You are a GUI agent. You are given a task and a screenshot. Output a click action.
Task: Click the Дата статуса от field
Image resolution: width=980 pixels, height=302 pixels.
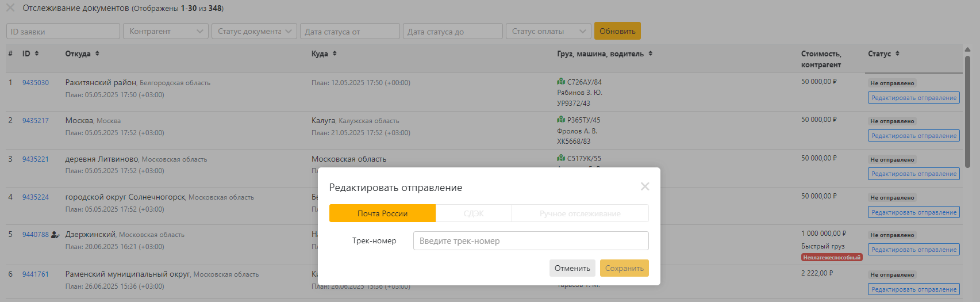(x=350, y=31)
